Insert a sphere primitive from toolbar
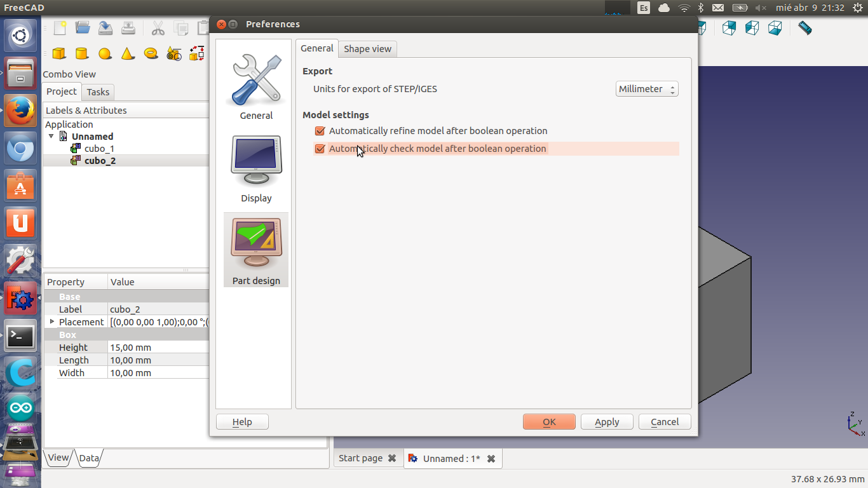 click(105, 53)
